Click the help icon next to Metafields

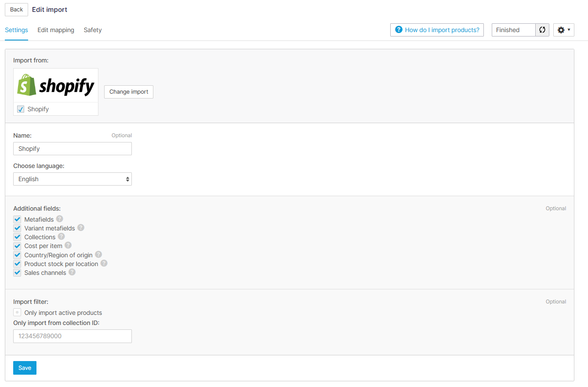[x=60, y=219]
